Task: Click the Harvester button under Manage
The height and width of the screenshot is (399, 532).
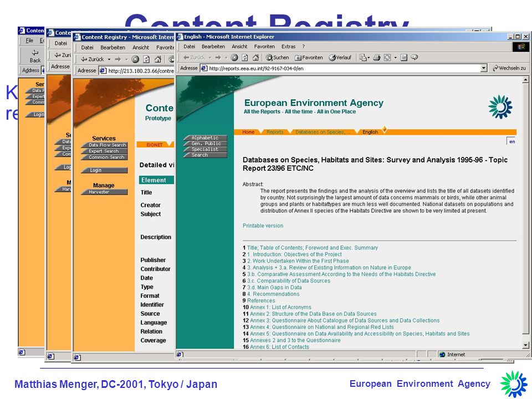Action: click(x=105, y=192)
